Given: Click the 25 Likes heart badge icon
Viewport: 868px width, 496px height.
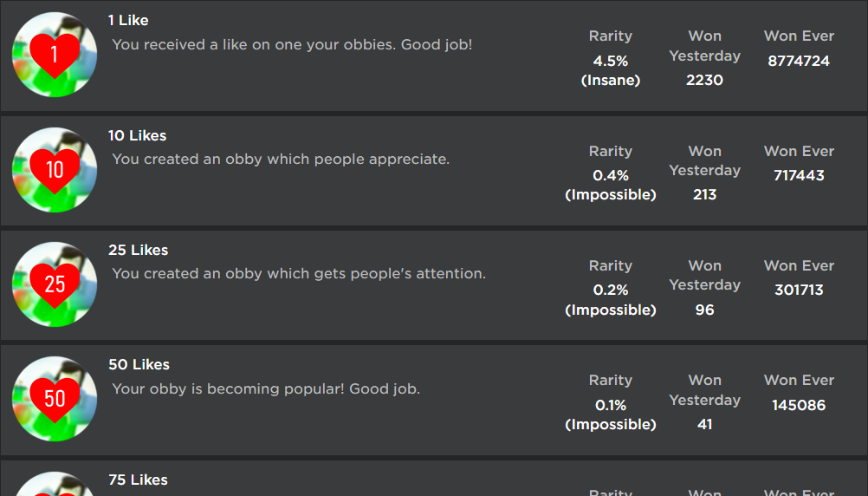Looking at the screenshot, I should click(x=55, y=284).
